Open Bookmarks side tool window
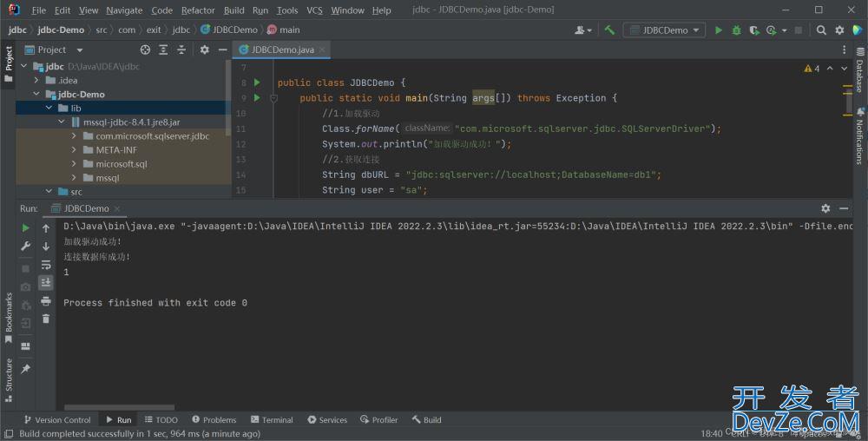Viewport: 868px width, 441px height. click(9, 318)
